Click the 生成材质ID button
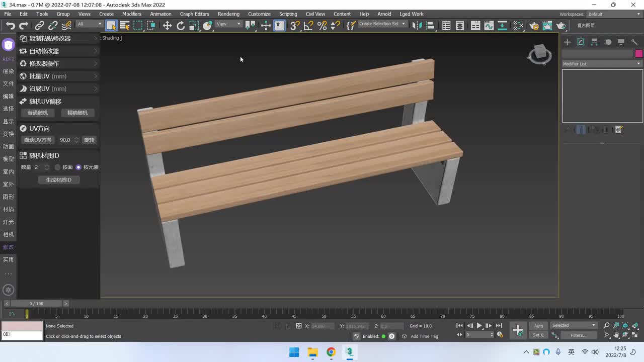This screenshot has height=362, width=644. coord(59,179)
